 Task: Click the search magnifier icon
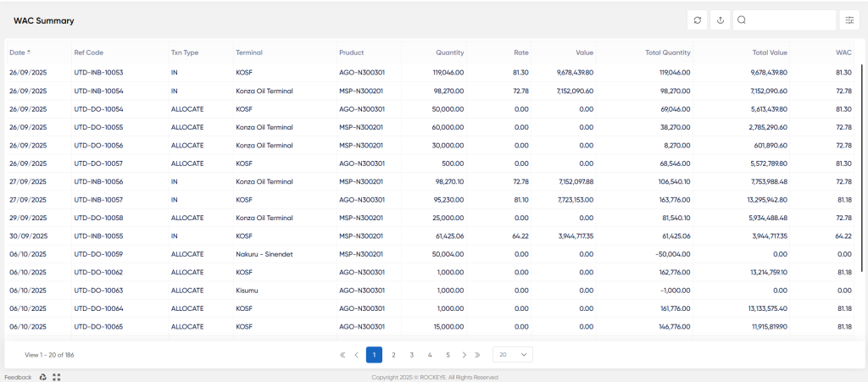(742, 20)
